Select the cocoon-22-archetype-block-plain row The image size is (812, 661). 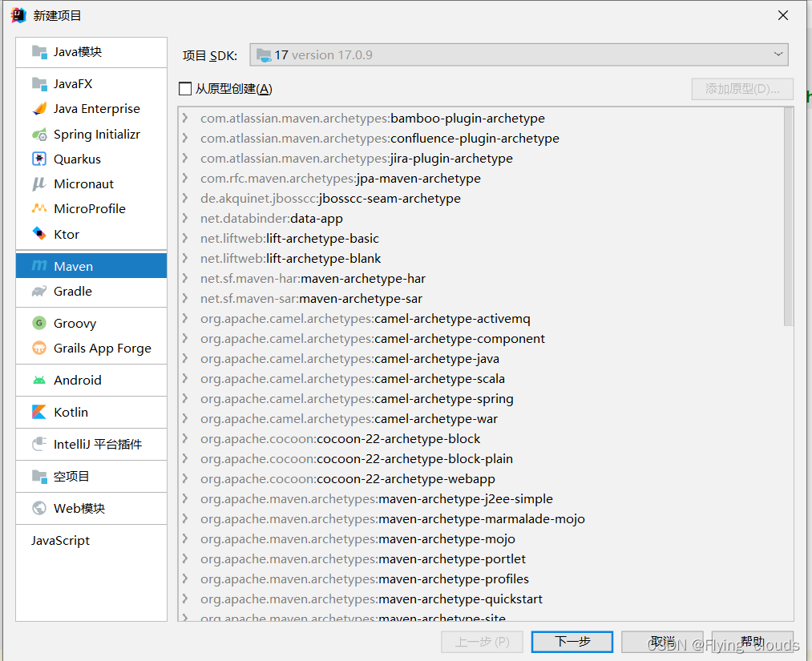coord(481,458)
